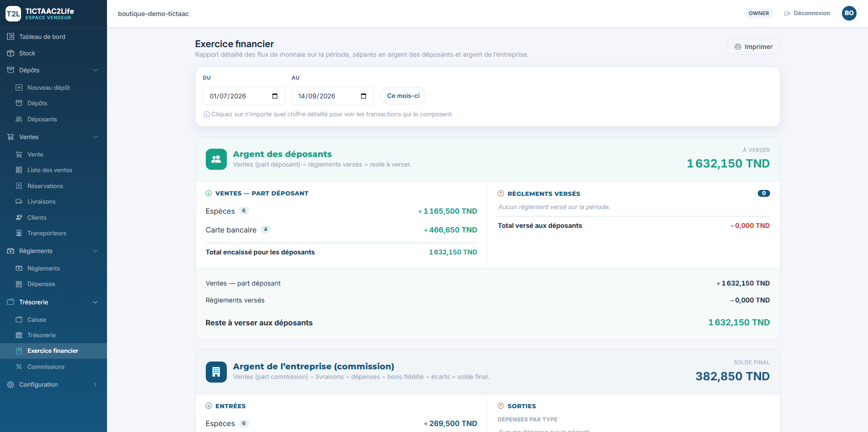Image resolution: width=868 pixels, height=432 pixels.
Task: Click the T2L logo icon
Action: [x=13, y=14]
